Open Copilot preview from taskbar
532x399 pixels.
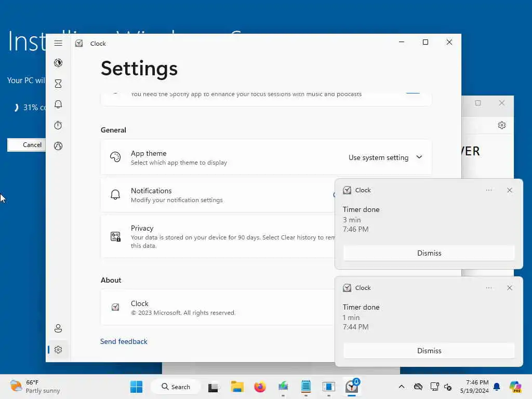515,387
